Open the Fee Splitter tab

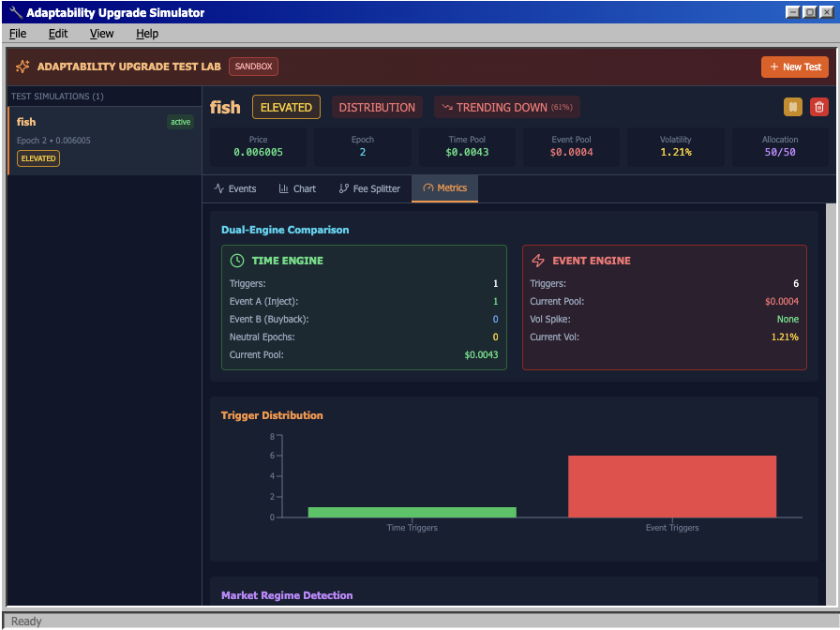point(369,188)
